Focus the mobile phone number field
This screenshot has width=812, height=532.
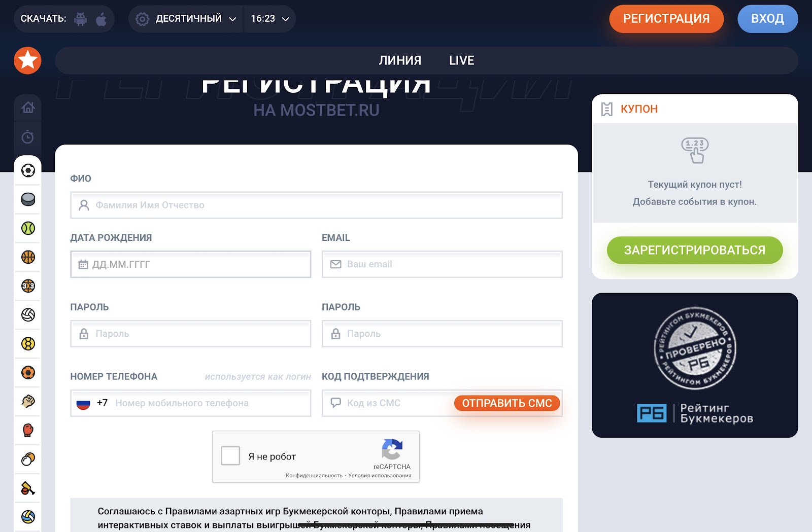190,403
